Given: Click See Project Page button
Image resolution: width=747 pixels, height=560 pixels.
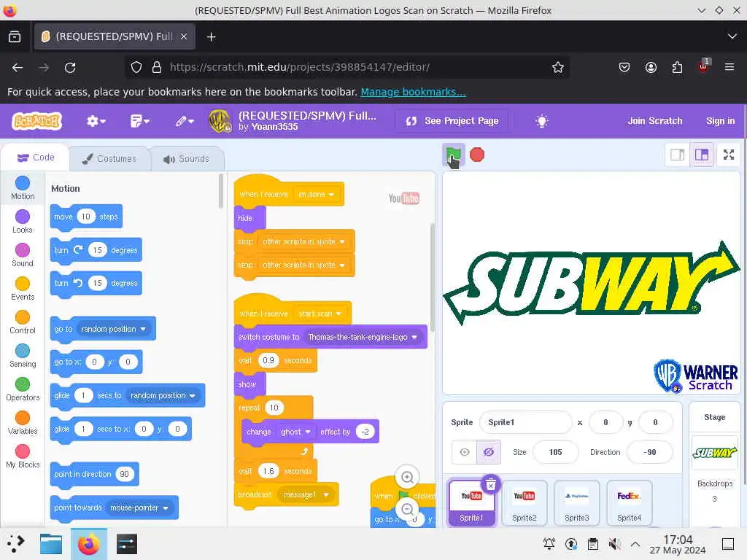Looking at the screenshot, I should [x=452, y=122].
